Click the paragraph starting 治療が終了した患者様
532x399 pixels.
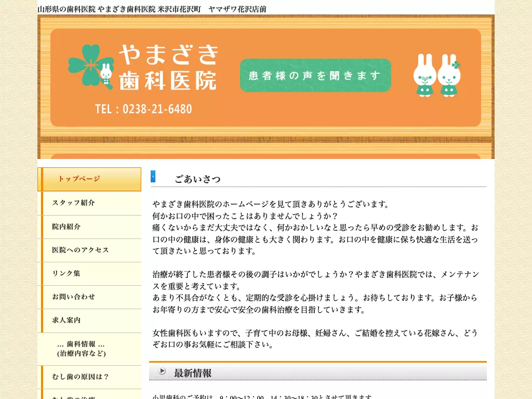point(316,280)
